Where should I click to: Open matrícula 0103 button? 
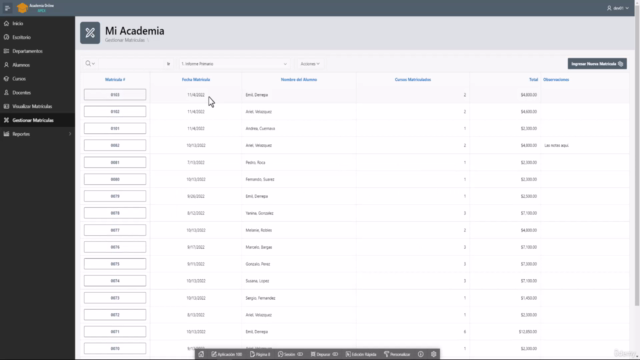[x=115, y=95]
